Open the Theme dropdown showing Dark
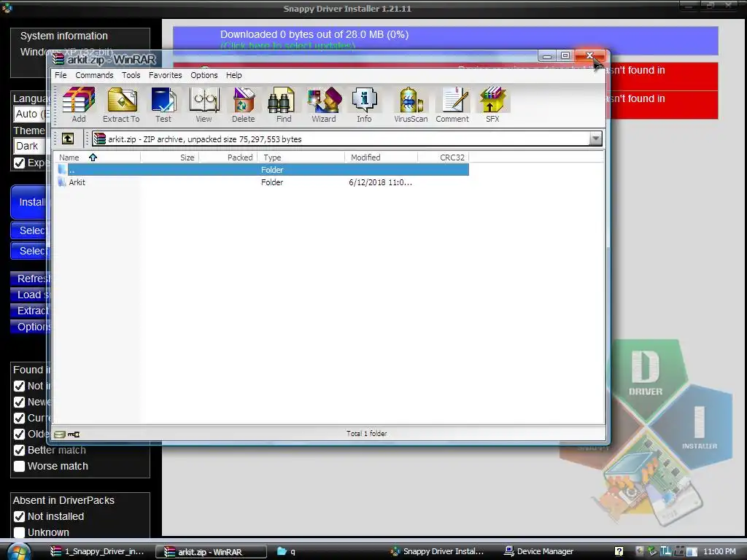The width and height of the screenshot is (747, 560). [31, 146]
